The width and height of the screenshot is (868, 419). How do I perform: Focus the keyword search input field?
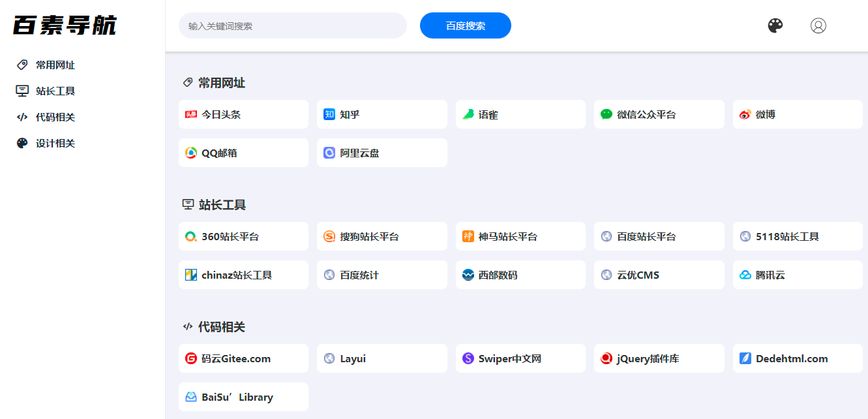tap(292, 26)
